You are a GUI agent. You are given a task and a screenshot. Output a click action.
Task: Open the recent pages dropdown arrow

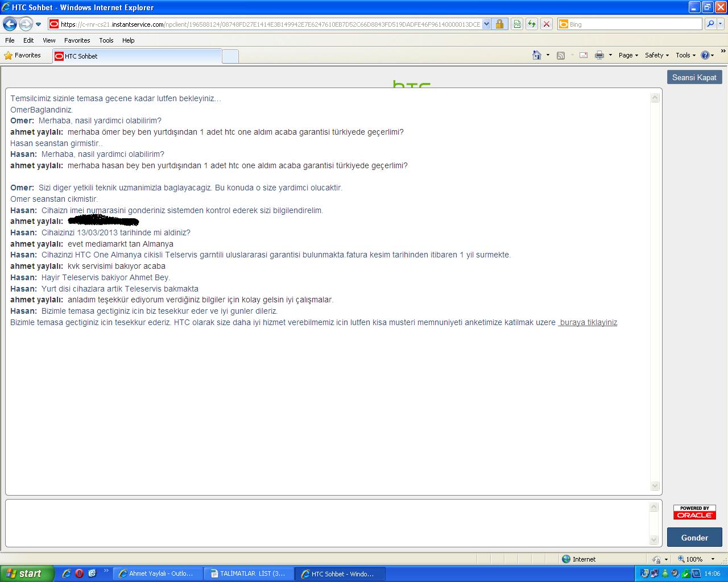(38, 24)
